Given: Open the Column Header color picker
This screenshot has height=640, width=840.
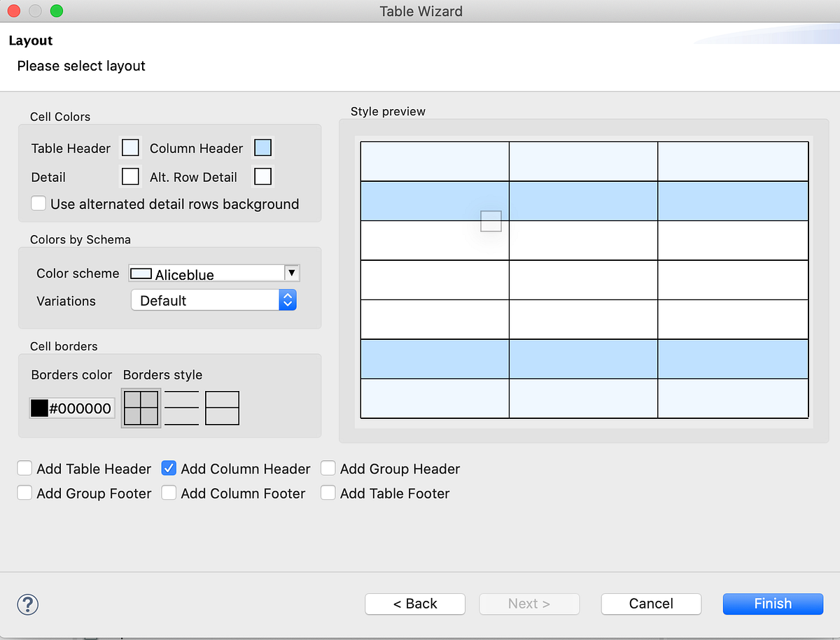Looking at the screenshot, I should [262, 148].
